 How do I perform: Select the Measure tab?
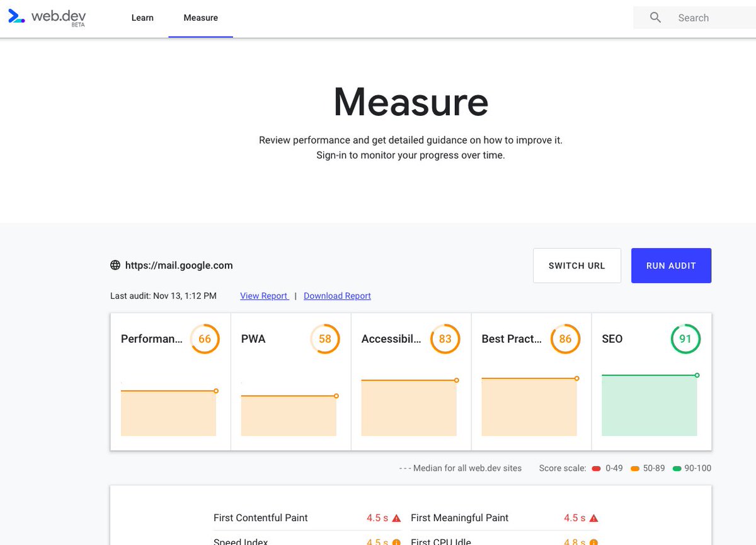(x=201, y=18)
